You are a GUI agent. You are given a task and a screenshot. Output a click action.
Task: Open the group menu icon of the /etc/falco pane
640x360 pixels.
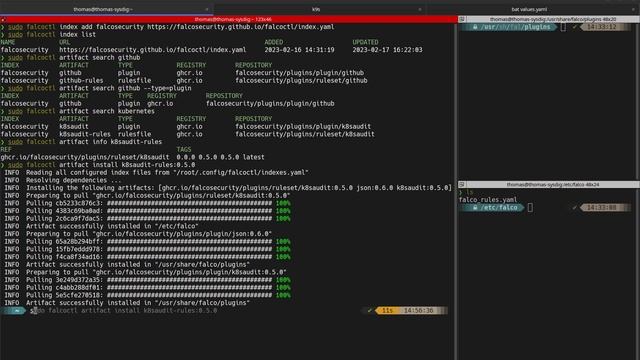point(462,184)
